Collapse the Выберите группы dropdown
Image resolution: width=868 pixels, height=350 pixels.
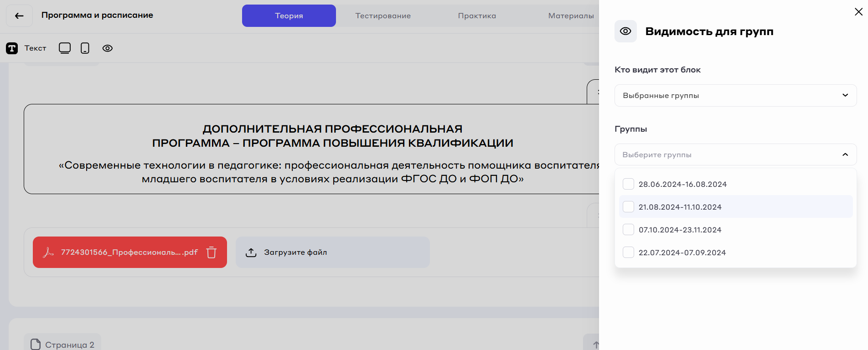845,155
